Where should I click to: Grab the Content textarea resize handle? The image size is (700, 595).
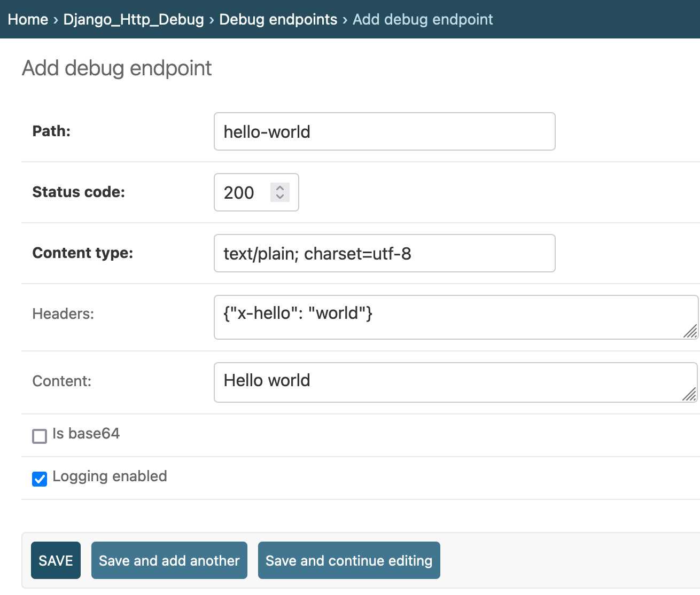coord(689,394)
